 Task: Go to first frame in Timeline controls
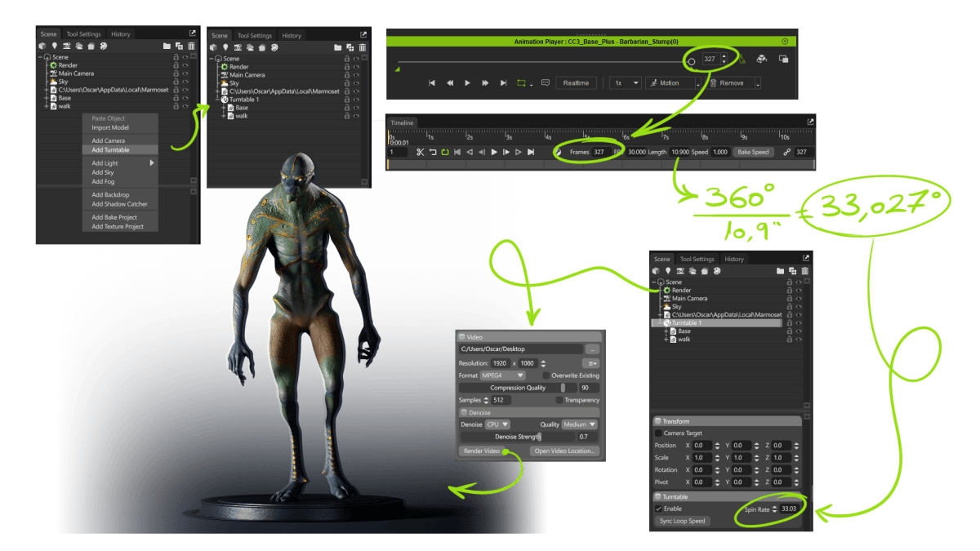(457, 152)
